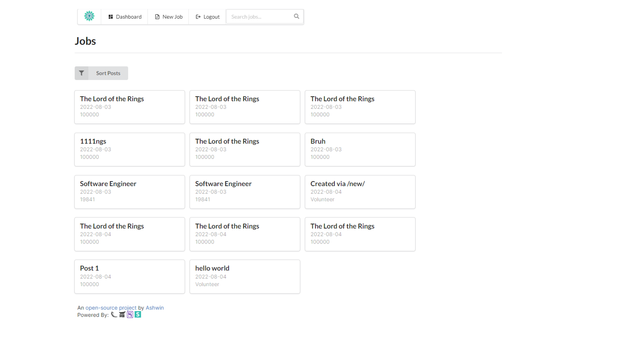644x362 pixels.
Task: Follow the open-source project link
Action: (111, 308)
